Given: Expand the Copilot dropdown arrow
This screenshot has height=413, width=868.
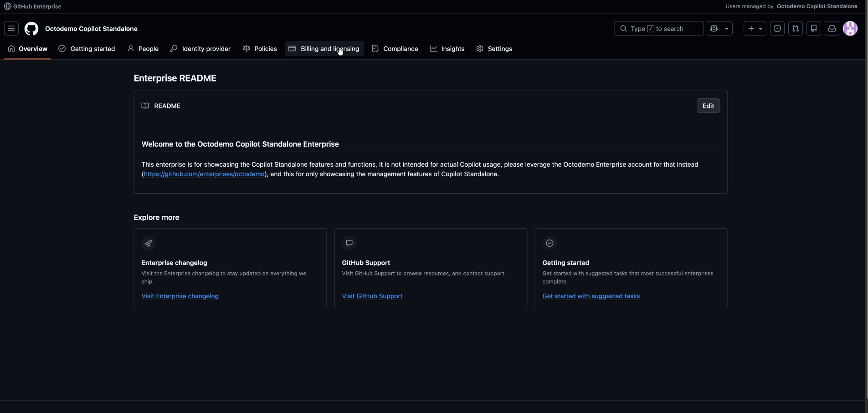Looking at the screenshot, I should point(727,28).
